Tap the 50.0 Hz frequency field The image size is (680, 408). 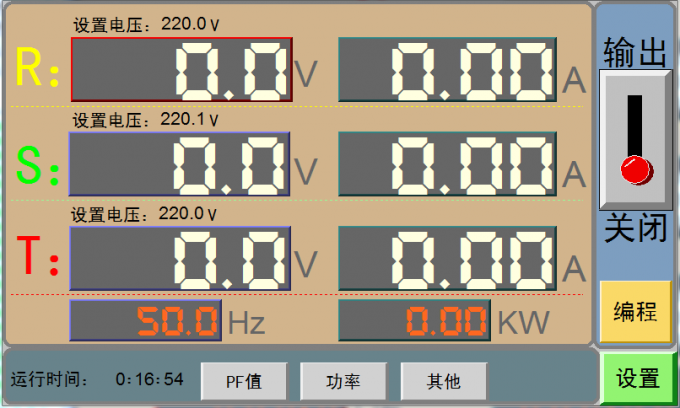[145, 321]
